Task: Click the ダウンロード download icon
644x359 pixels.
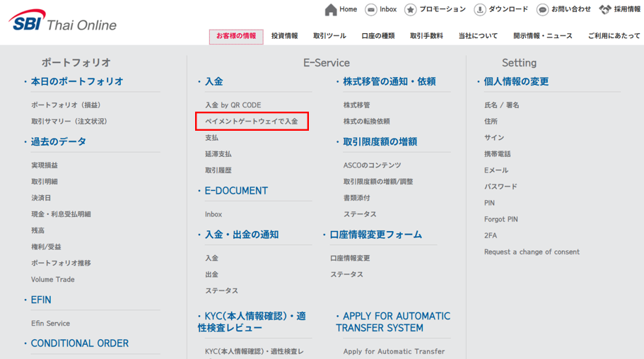Action: coord(480,9)
